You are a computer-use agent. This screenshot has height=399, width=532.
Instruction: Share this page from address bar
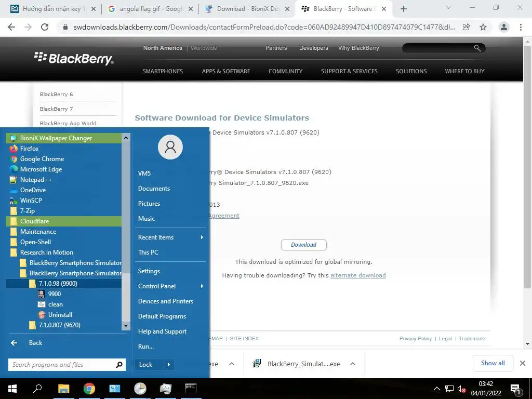point(467,27)
